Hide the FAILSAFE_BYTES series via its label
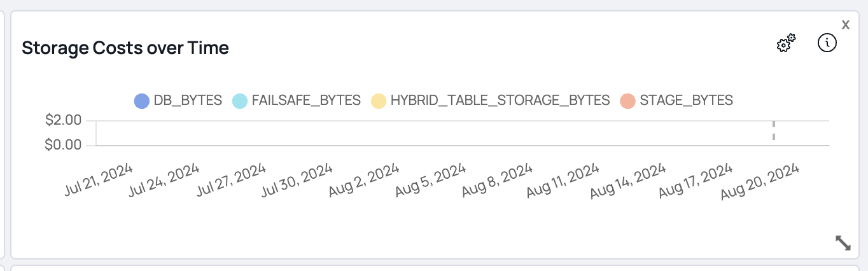Image resolution: width=868 pixels, height=271 pixels. pos(306,101)
